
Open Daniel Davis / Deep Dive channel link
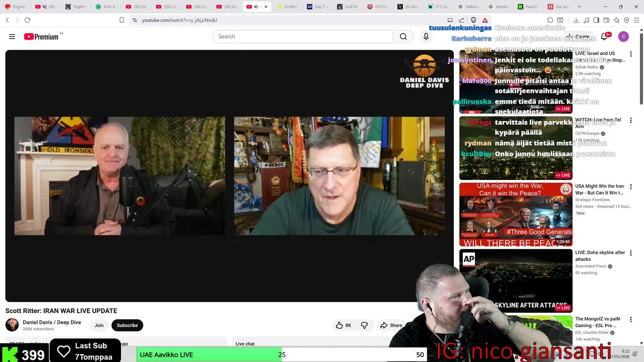(x=52, y=322)
